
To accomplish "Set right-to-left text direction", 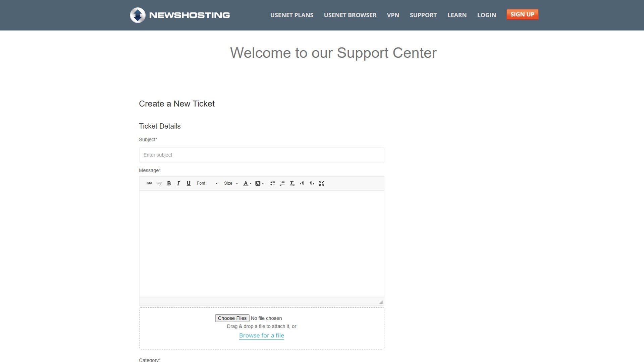I will (312, 183).
